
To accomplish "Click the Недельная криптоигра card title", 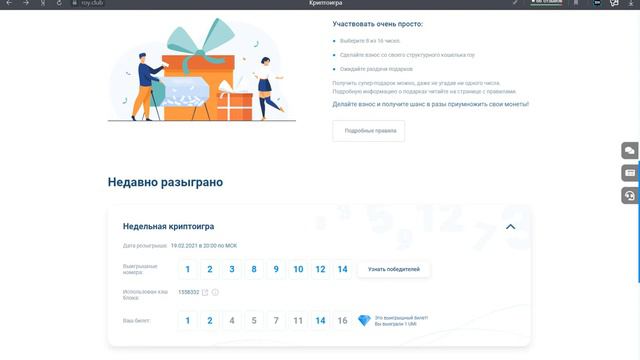I will (x=169, y=227).
